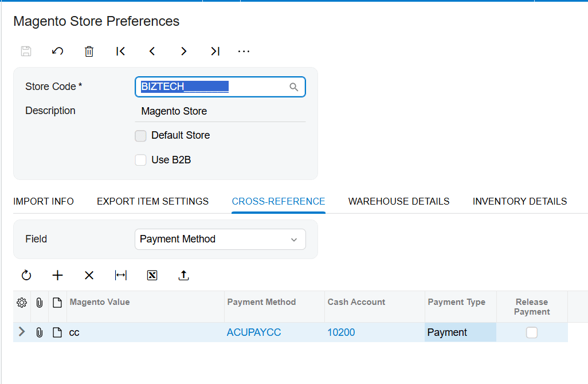Image resolution: width=588 pixels, height=384 pixels.
Task: Edit the Description field
Action: 220,111
